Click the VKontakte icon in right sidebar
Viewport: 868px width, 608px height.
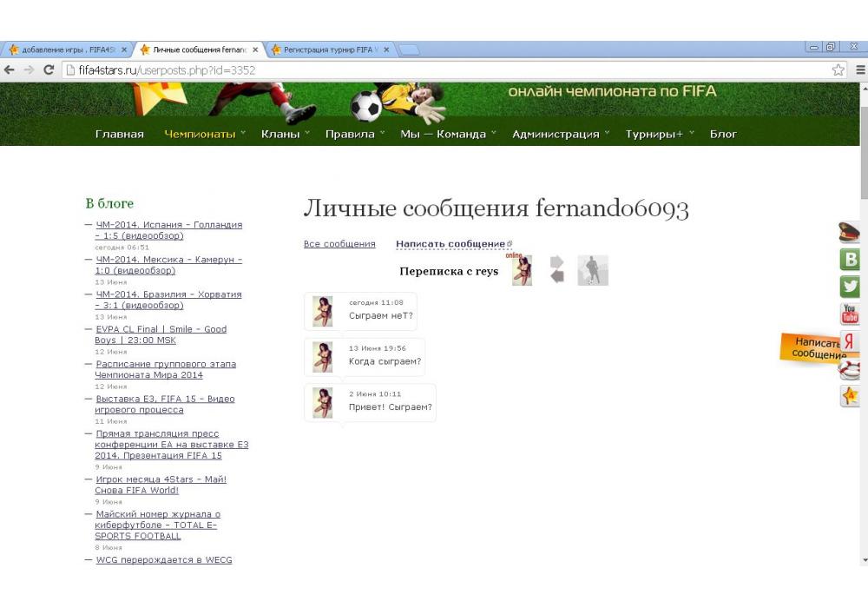point(850,260)
